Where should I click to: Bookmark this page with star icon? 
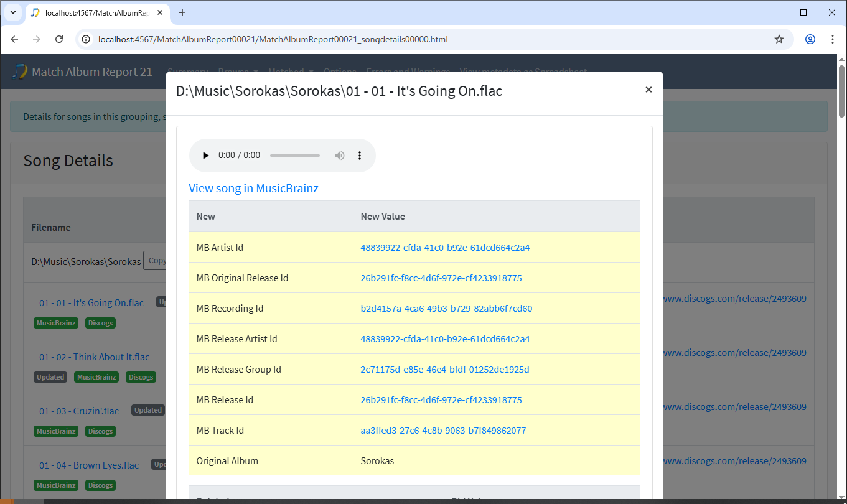coord(779,39)
